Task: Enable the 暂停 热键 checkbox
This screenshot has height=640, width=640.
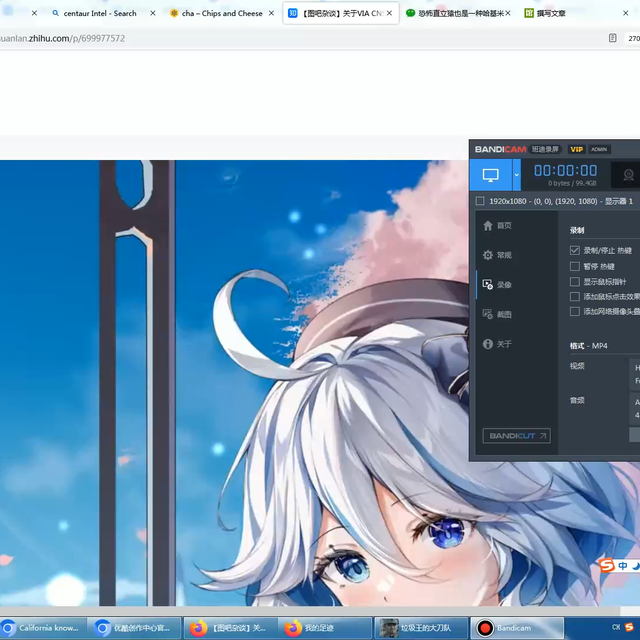Action: point(575,266)
